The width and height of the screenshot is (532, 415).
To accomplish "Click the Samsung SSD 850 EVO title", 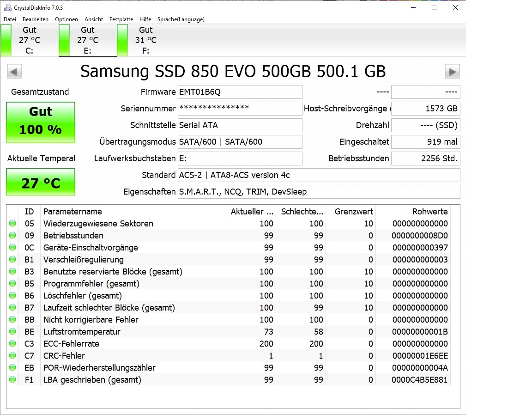I will 233,71.
